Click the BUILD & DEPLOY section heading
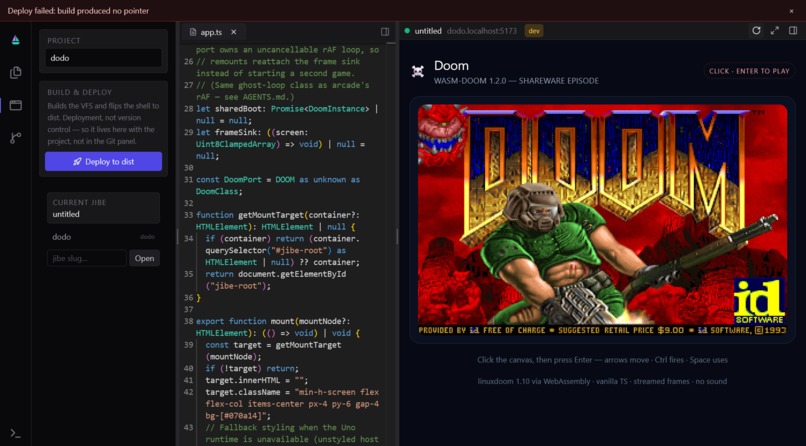The width and height of the screenshot is (806, 446). click(80, 92)
